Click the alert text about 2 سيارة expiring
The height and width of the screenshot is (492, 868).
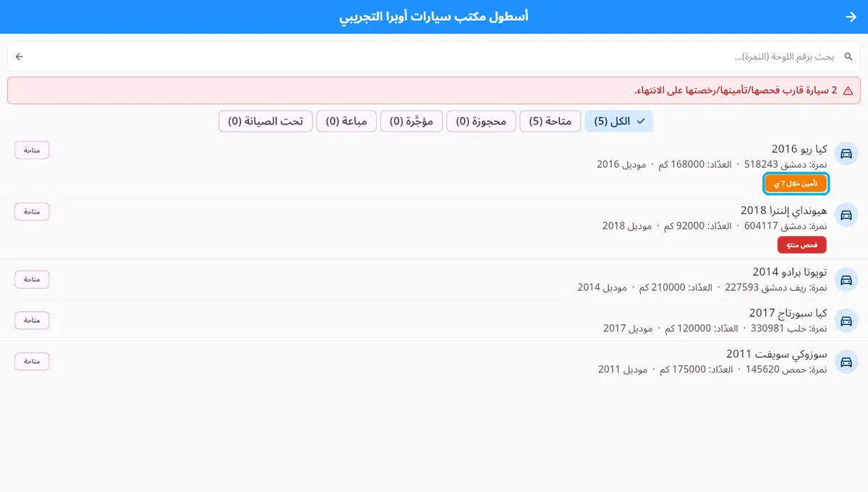point(736,90)
